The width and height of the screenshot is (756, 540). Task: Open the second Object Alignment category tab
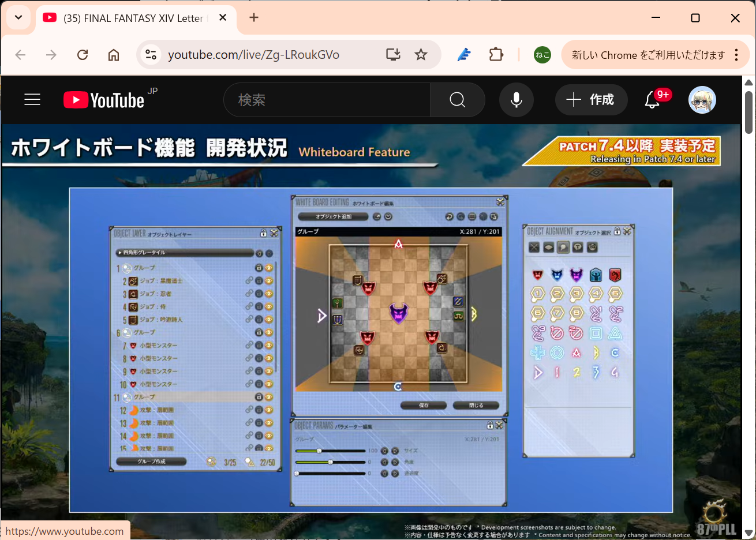[x=549, y=247]
